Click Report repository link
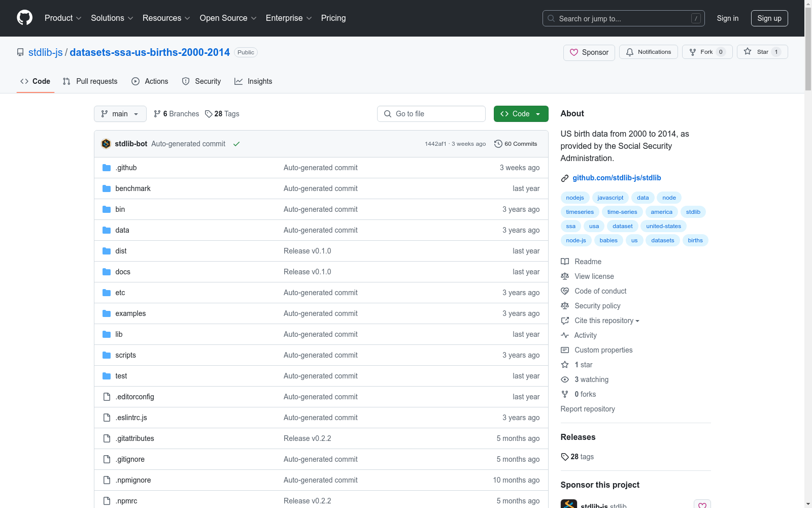Viewport: 812px width, 508px height. tap(588, 409)
